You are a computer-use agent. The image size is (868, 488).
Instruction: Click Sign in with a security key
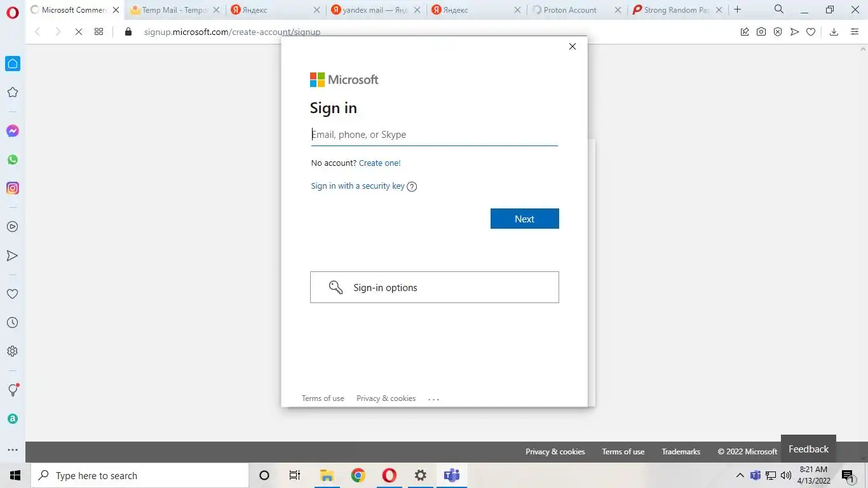tap(358, 186)
